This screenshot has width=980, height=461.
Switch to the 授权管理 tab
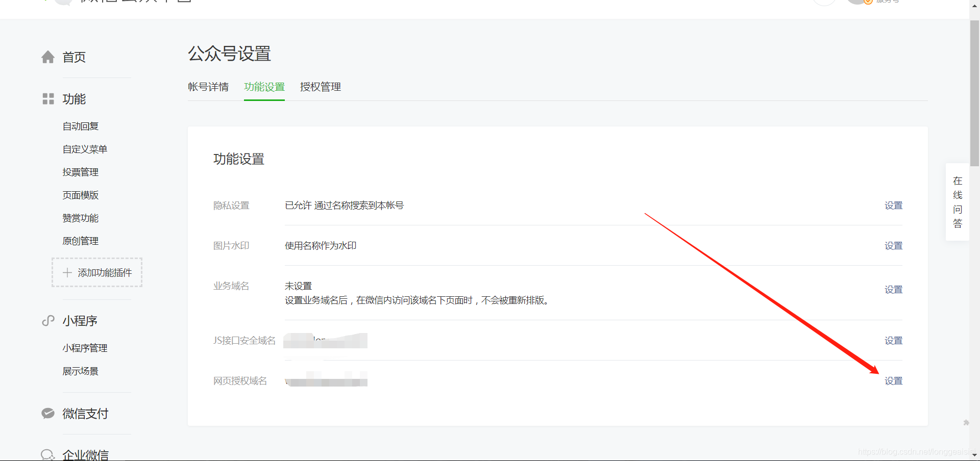click(321, 87)
